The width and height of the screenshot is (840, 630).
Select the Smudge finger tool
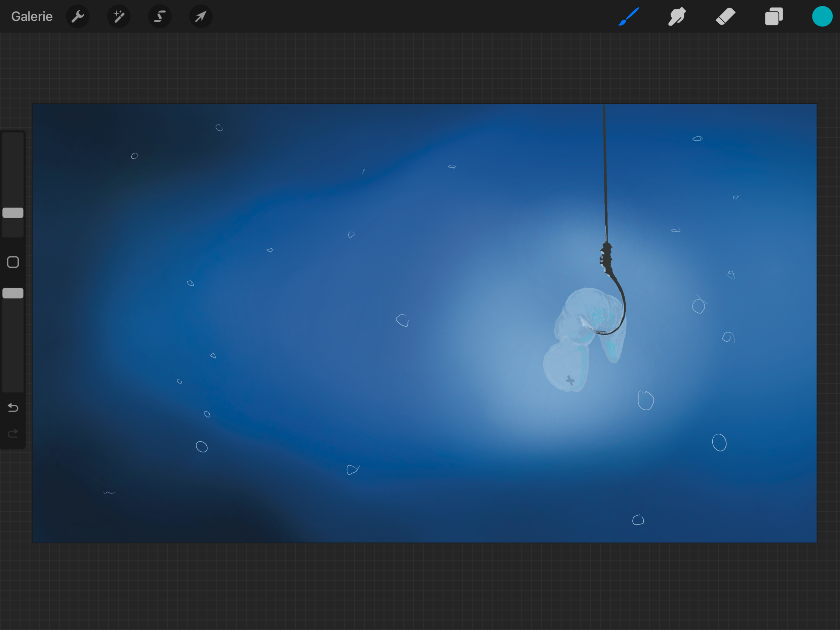click(x=677, y=16)
